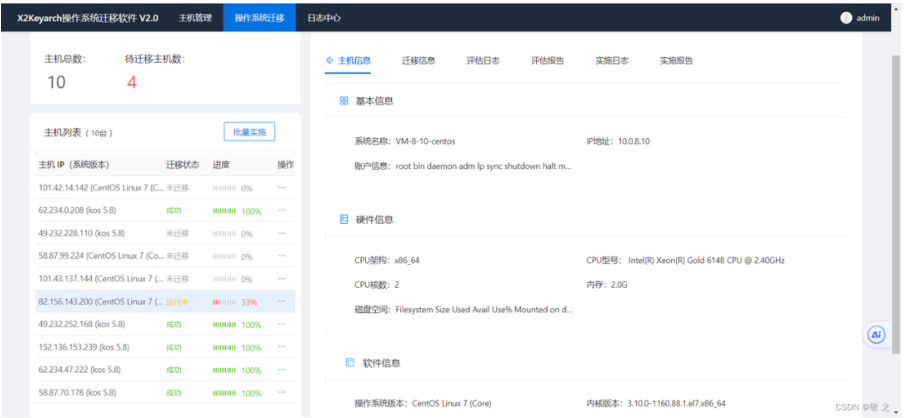This screenshot has height=418, width=904.
Task: Click the 33% progress bar of running host
Action: tap(224, 302)
